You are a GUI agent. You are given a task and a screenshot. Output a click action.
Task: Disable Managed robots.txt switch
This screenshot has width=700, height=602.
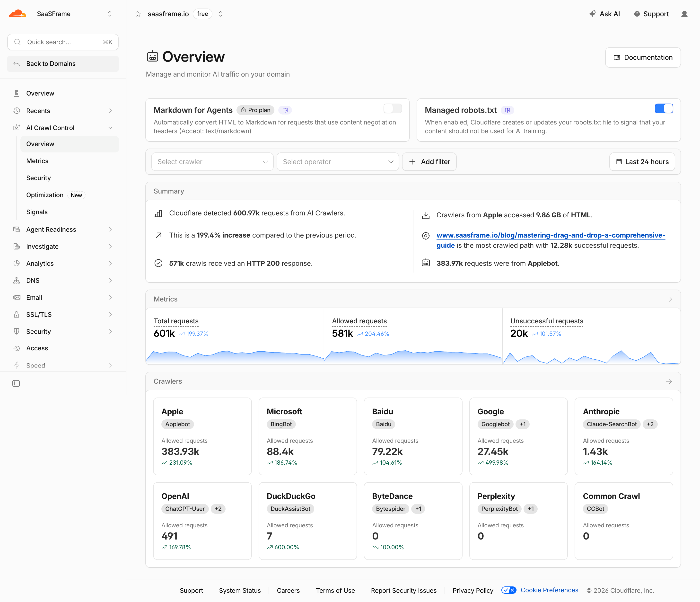click(664, 108)
